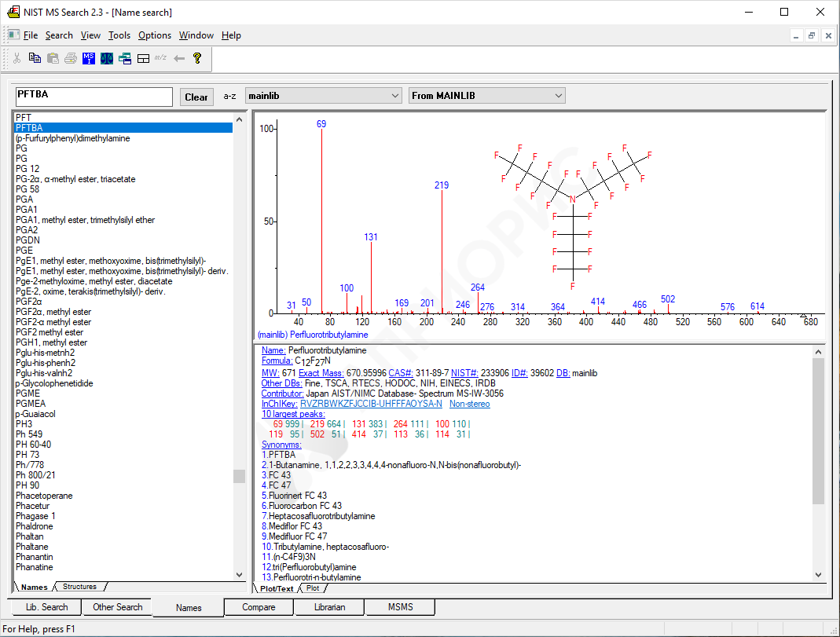
Task: Follow the InChIKey RVZRBWKZFJCCIB link
Action: click(371, 404)
